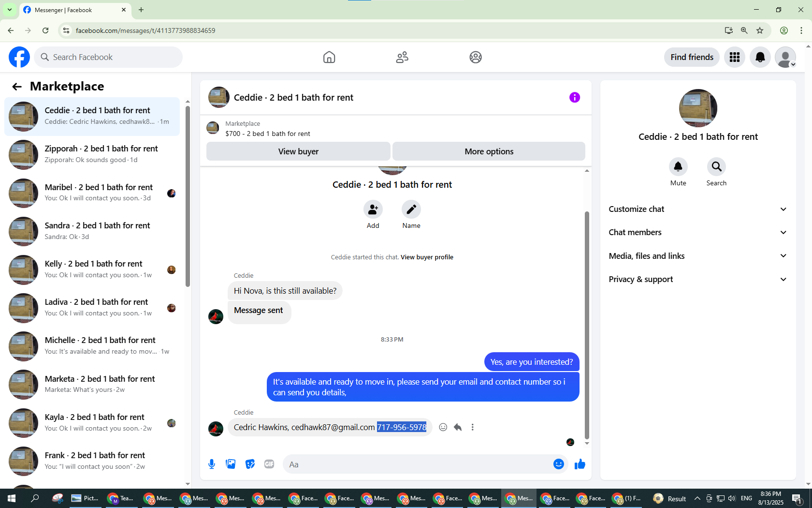The image size is (812, 508).
Task: Open Kelly 2 bed 1 bath conversation
Action: 92,269
